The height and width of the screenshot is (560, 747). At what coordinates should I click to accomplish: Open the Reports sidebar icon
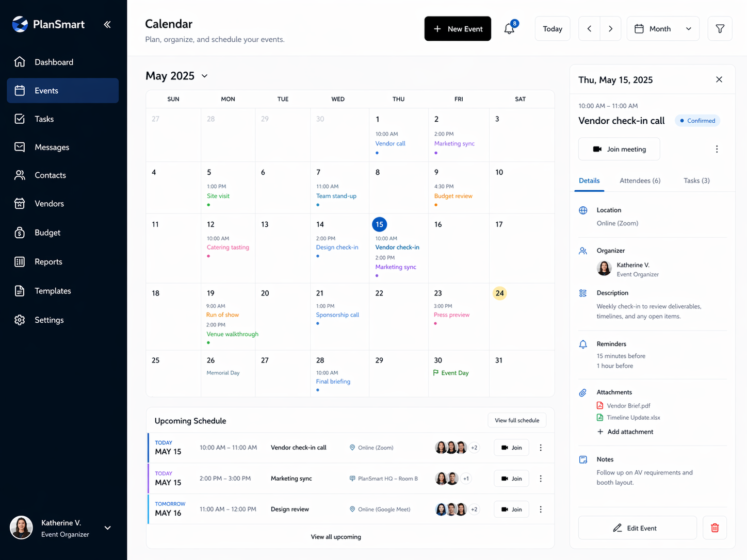pos(19,261)
